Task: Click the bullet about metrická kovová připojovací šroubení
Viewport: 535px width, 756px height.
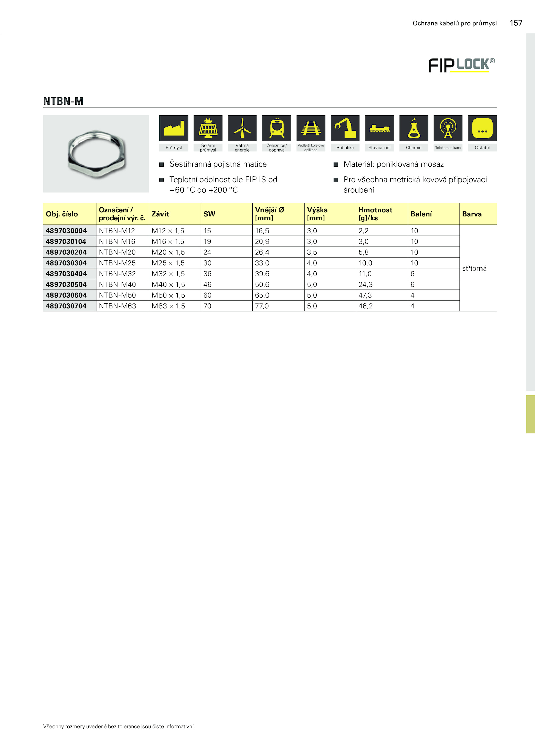Action: click(415, 185)
